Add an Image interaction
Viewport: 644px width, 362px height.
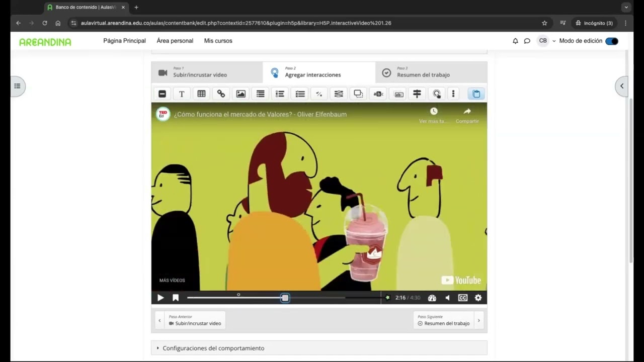[x=240, y=94]
